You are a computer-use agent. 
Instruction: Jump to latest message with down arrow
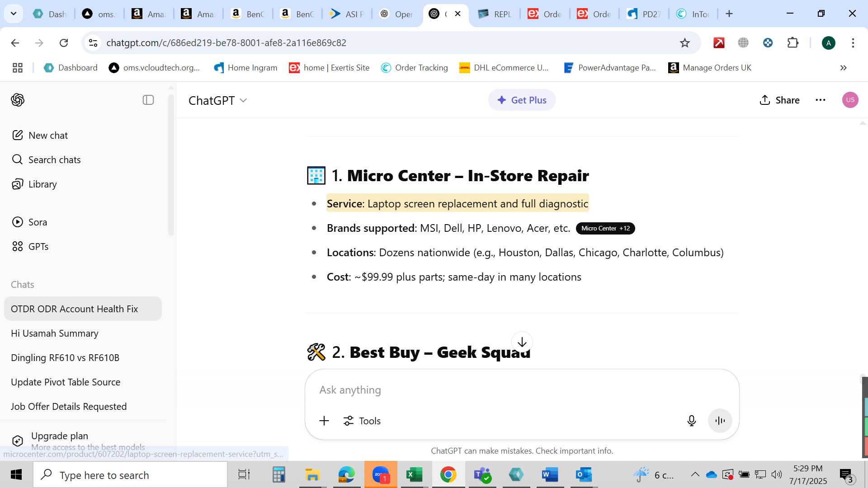click(522, 342)
